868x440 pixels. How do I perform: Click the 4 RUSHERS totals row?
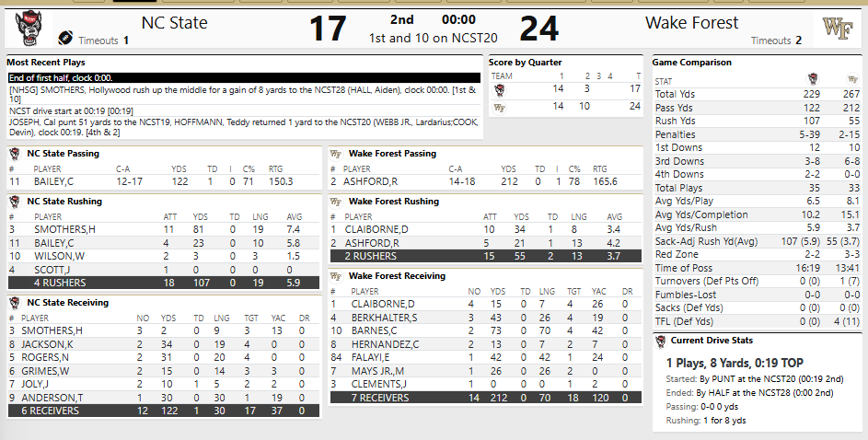(164, 283)
